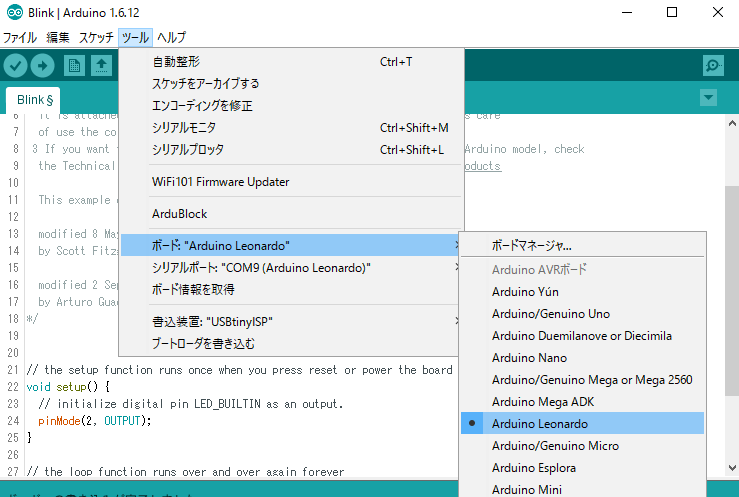739x497 pixels.
Task: Choose ボード情報を取得
Action: (290, 289)
